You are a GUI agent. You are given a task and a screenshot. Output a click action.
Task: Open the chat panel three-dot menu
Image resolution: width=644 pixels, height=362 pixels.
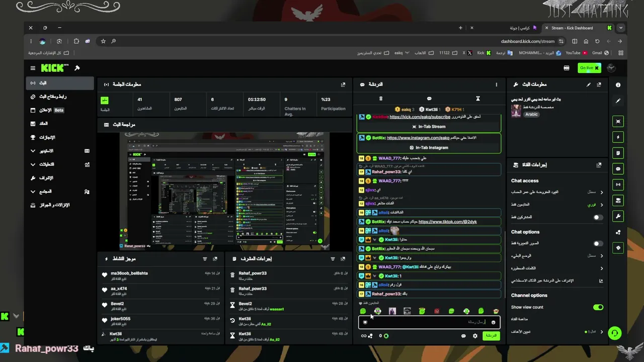496,84
